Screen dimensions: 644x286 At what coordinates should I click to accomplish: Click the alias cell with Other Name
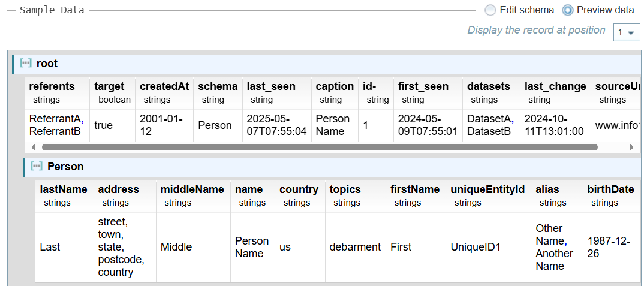(554, 247)
